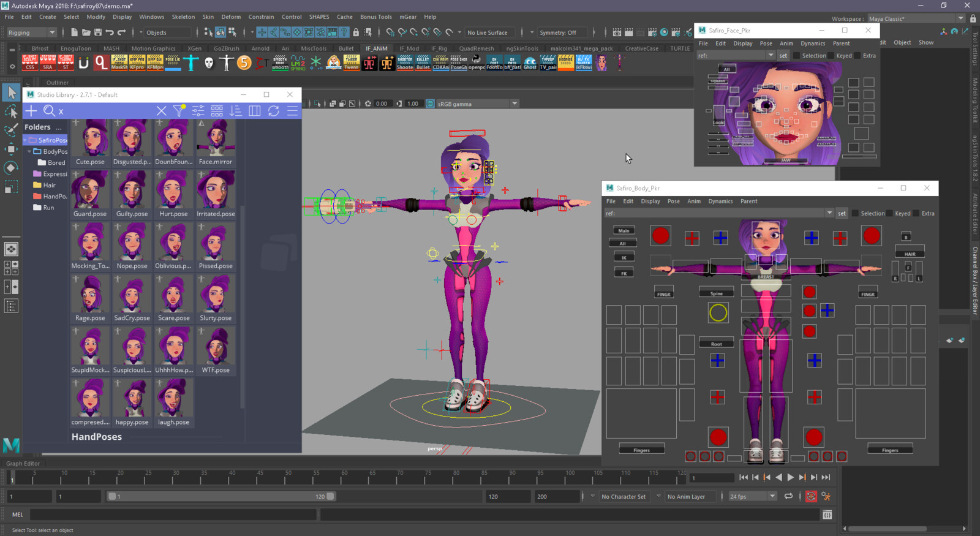
Task: Click the Root button in body picker
Action: (x=717, y=344)
